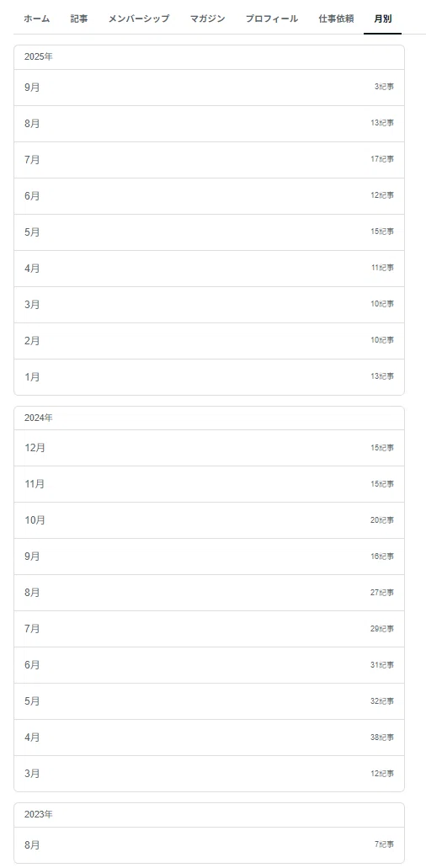The width and height of the screenshot is (426, 868).
Task: Select the 月別 tab
Action: point(383,19)
